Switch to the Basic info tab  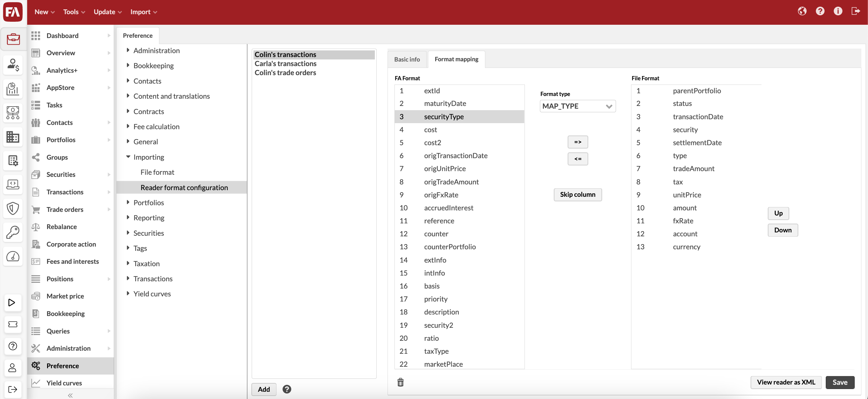(x=407, y=59)
